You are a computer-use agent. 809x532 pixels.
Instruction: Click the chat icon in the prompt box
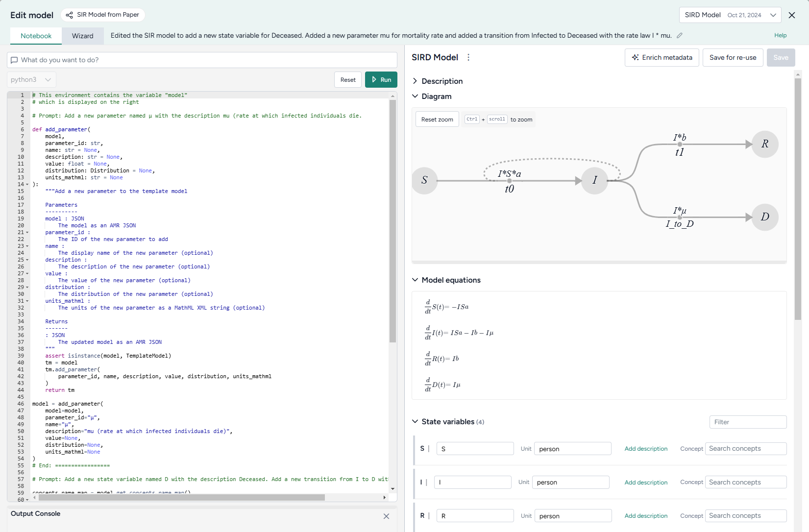[x=14, y=60]
